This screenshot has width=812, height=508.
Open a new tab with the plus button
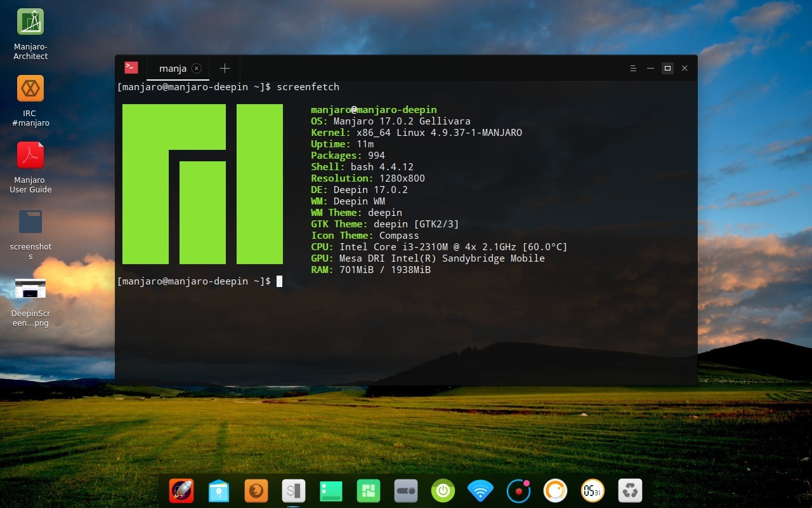(225, 68)
